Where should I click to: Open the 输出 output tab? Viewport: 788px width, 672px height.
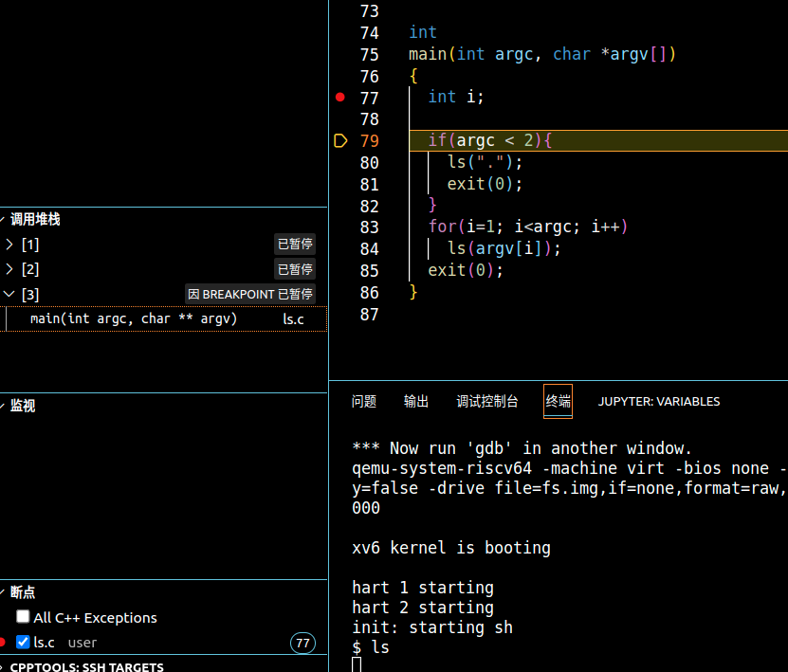pyautogui.click(x=416, y=401)
